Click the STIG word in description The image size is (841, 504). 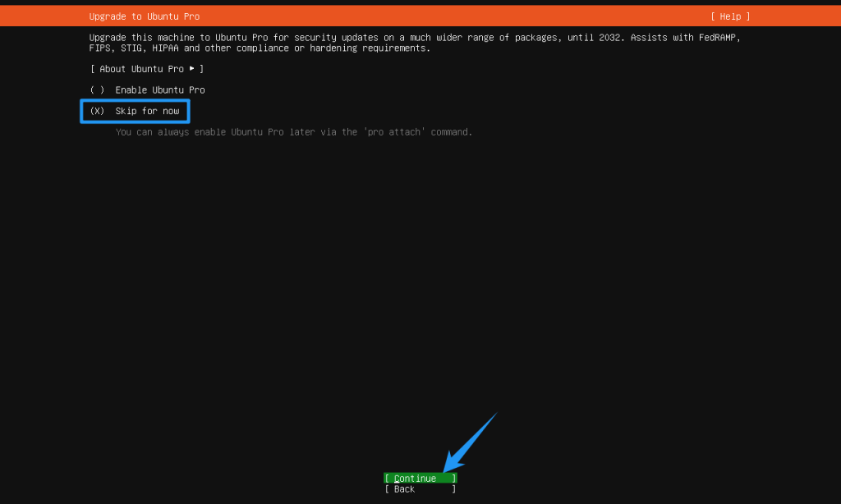pos(131,48)
